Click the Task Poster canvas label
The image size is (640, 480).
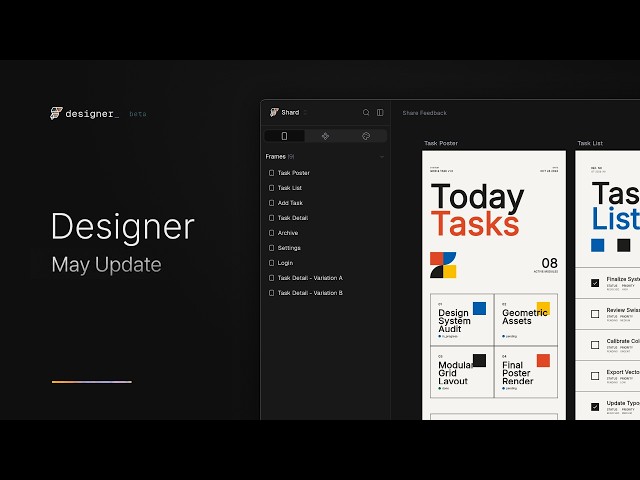pyautogui.click(x=441, y=143)
